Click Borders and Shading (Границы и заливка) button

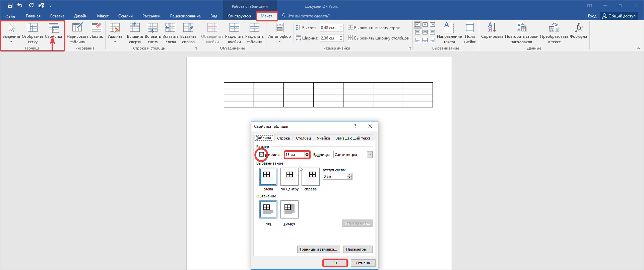(x=318, y=249)
